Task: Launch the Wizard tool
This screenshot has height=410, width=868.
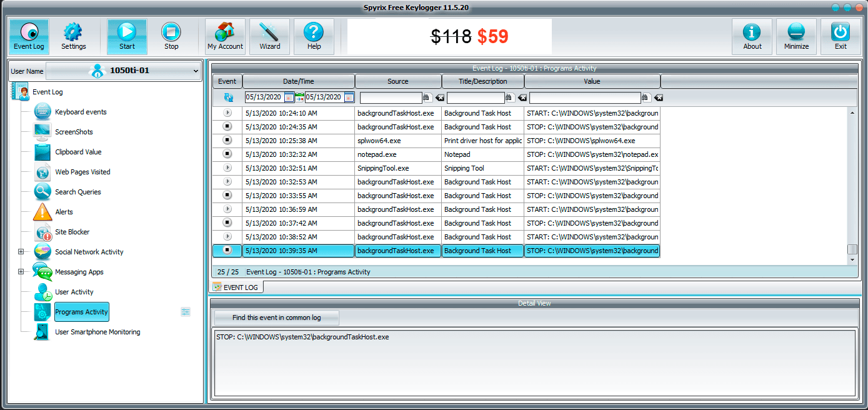Action: pos(270,36)
